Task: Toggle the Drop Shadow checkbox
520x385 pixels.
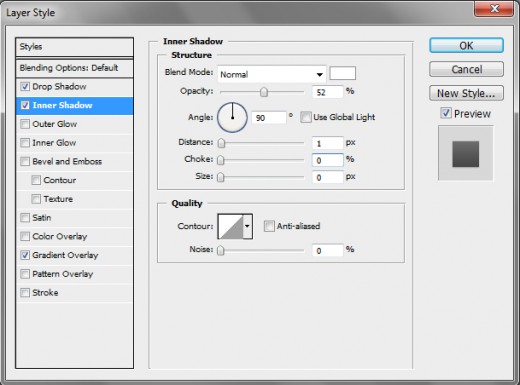Action: 25,87
